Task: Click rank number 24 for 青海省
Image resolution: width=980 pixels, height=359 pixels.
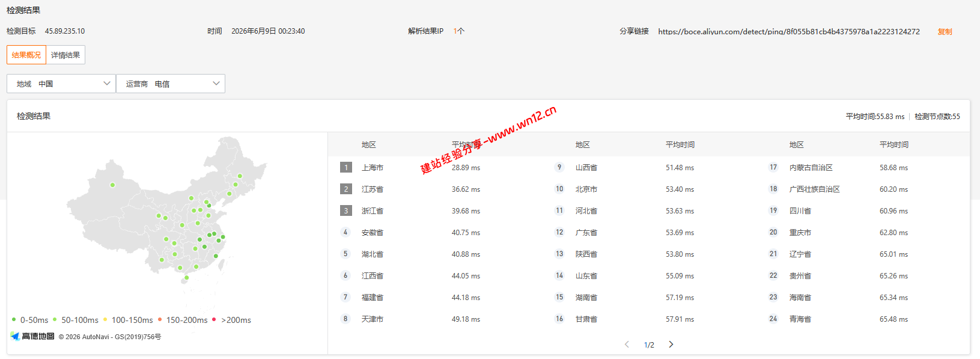Action: 773,319
